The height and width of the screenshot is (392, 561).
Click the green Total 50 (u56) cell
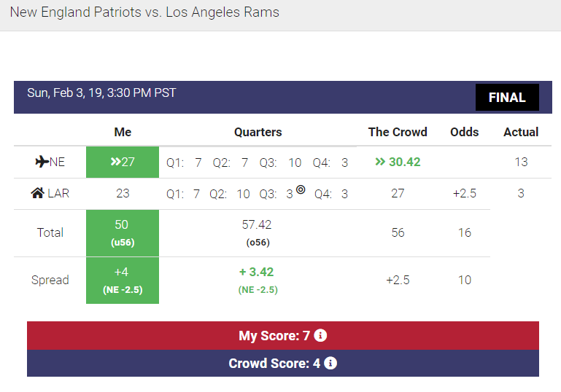pos(123,233)
